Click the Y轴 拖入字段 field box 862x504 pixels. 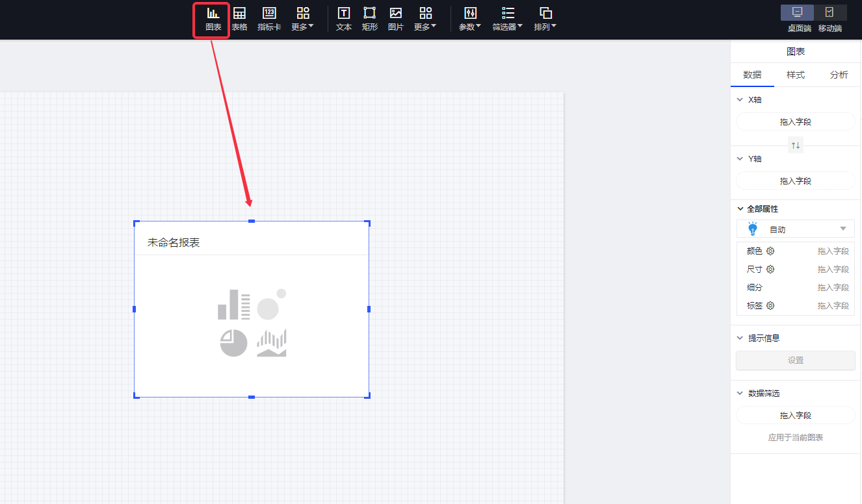(x=796, y=181)
